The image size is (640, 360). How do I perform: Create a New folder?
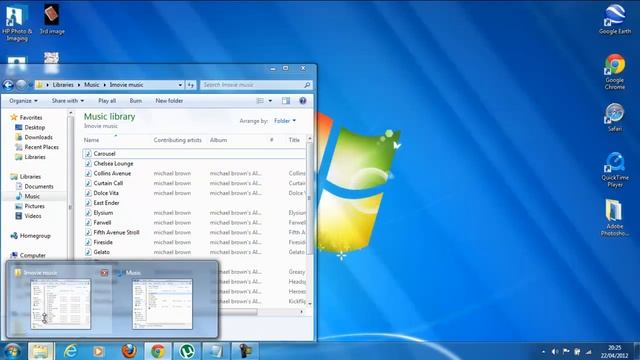click(169, 101)
